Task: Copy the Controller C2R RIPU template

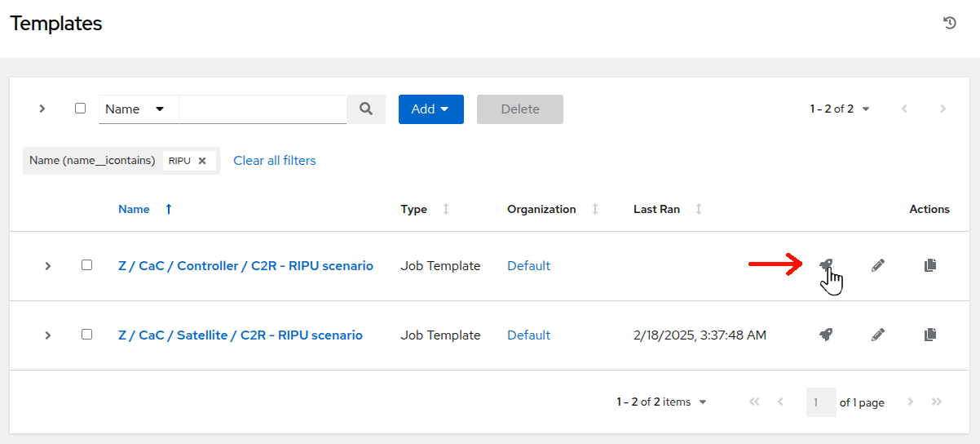Action: pos(930,265)
